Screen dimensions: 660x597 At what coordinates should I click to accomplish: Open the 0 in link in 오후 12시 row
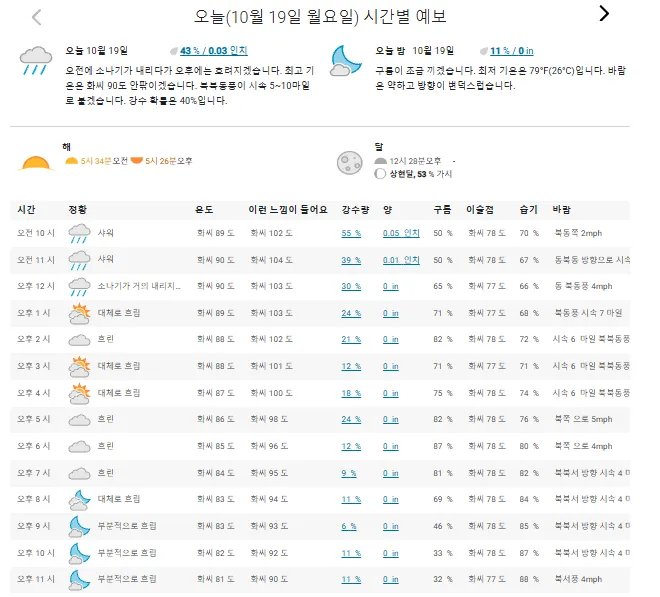point(391,286)
